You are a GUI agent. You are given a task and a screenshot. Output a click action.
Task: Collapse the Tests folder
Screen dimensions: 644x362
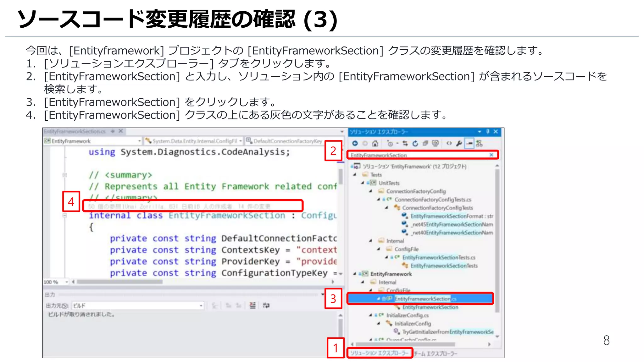(x=355, y=175)
